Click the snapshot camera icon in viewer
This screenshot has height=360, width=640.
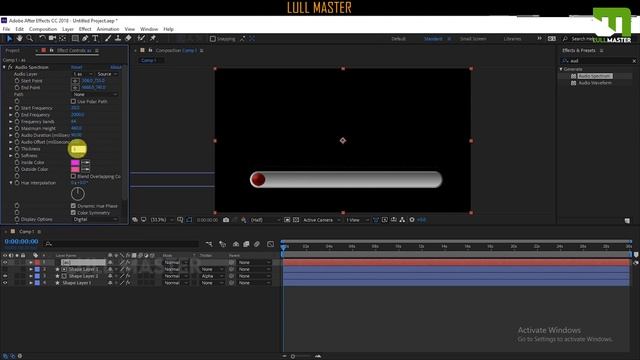tap(226, 220)
